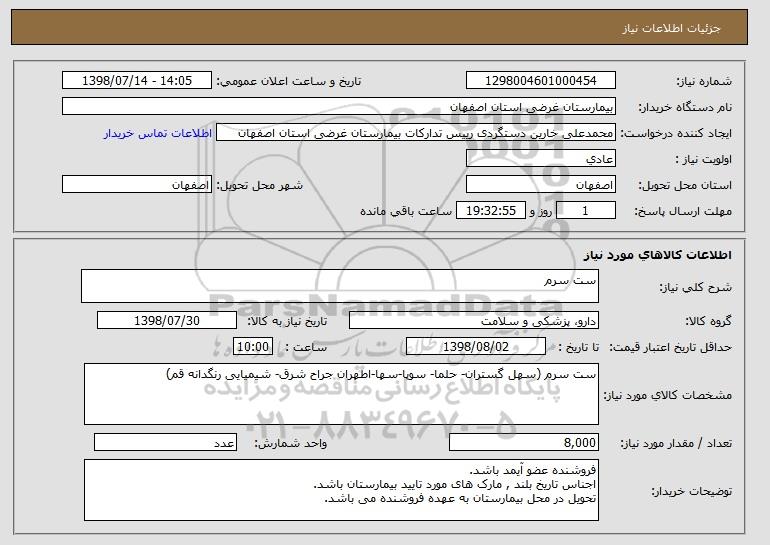
Task: Select the priority field عادی
Action: coord(541,159)
